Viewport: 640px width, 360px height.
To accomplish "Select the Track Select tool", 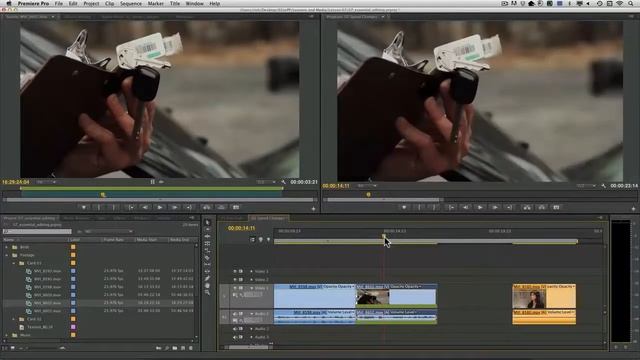I will click(207, 229).
